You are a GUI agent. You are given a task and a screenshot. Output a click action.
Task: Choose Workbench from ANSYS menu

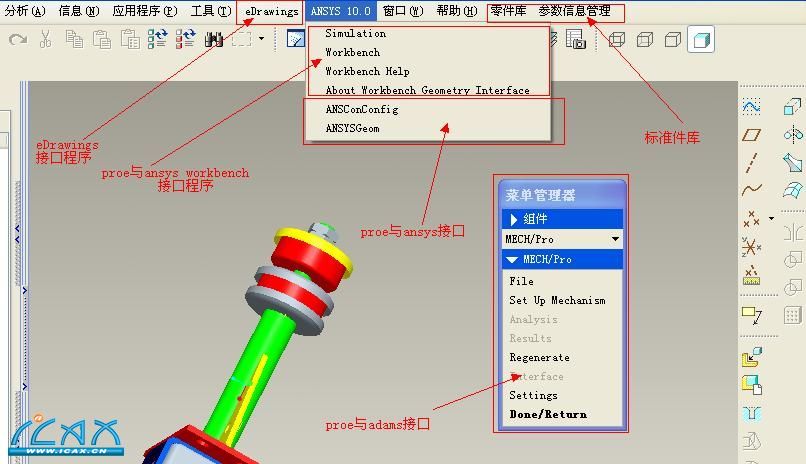pyautogui.click(x=429, y=52)
